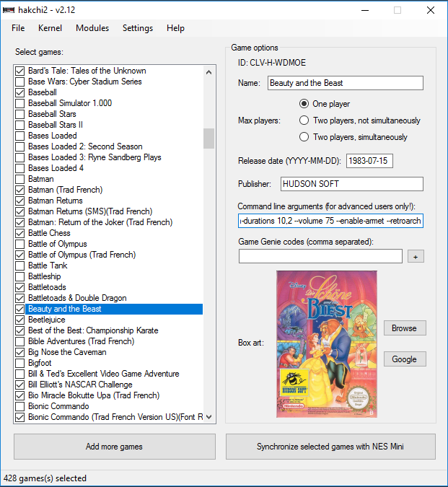Viewport: 448px width, 487px height.
Task: Click the game list scrollbar thumb
Action: [x=209, y=138]
